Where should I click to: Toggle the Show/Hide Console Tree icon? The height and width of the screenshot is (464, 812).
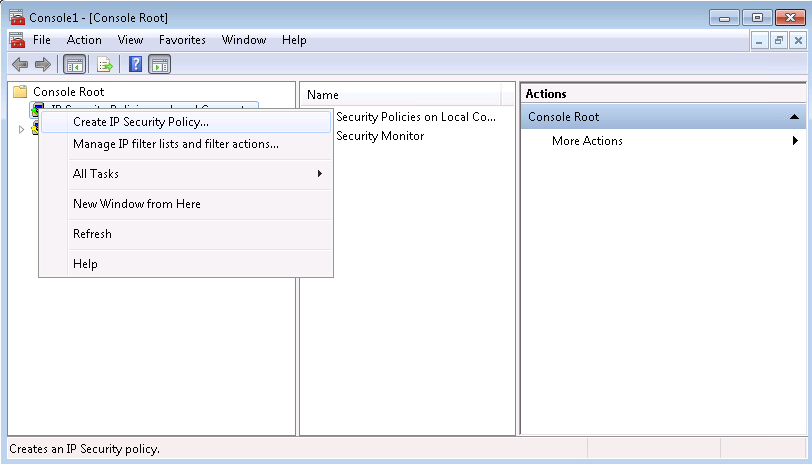pyautogui.click(x=73, y=65)
